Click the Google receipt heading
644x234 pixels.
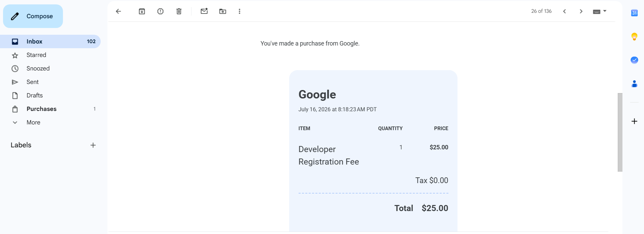point(317,94)
